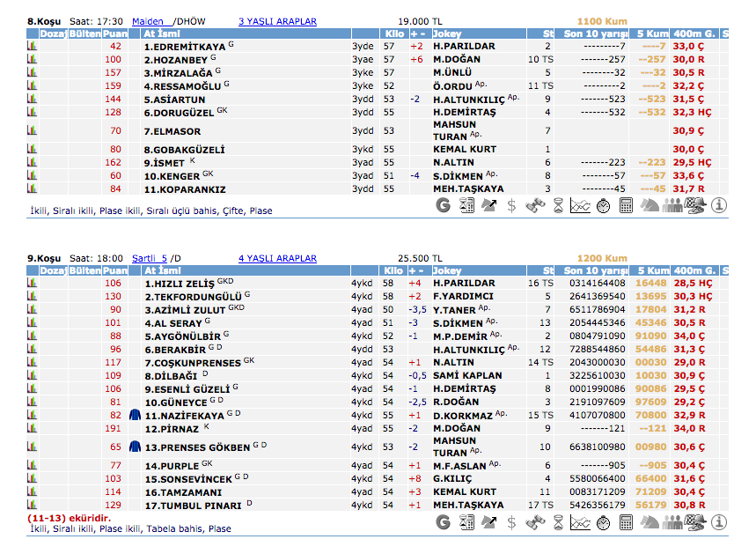Viewport: 756px width, 554px height.
Task: Open the 3 YAŞLI ARAPLAR link
Action: 277,21
